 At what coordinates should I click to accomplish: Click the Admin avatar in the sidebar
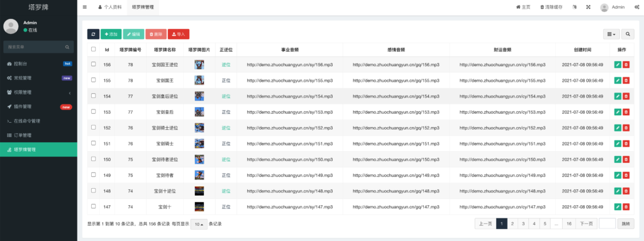click(x=11, y=26)
